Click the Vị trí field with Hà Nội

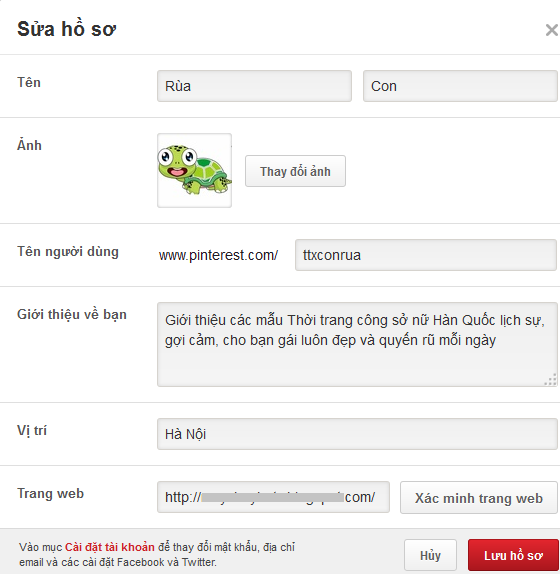coord(357,434)
